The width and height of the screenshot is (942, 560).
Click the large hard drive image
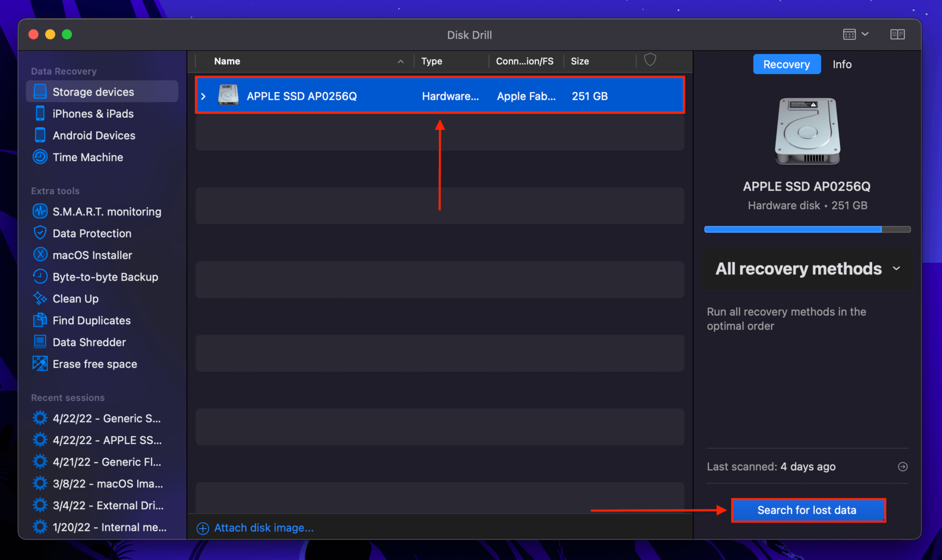tap(808, 131)
